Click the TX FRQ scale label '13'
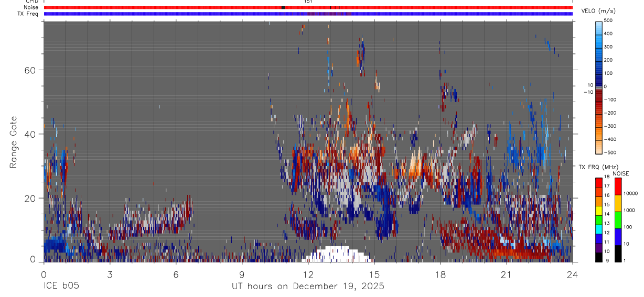The image size is (644, 297). coord(607,224)
